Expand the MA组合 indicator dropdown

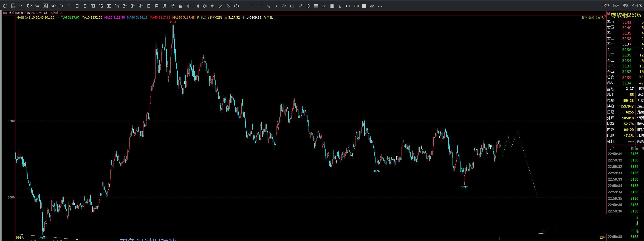point(58,18)
